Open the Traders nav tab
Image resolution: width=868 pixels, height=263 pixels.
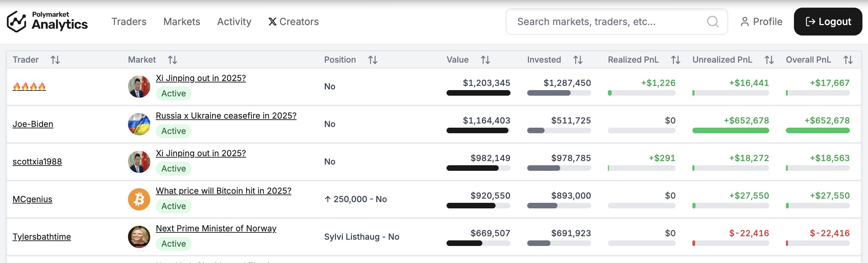(x=129, y=22)
